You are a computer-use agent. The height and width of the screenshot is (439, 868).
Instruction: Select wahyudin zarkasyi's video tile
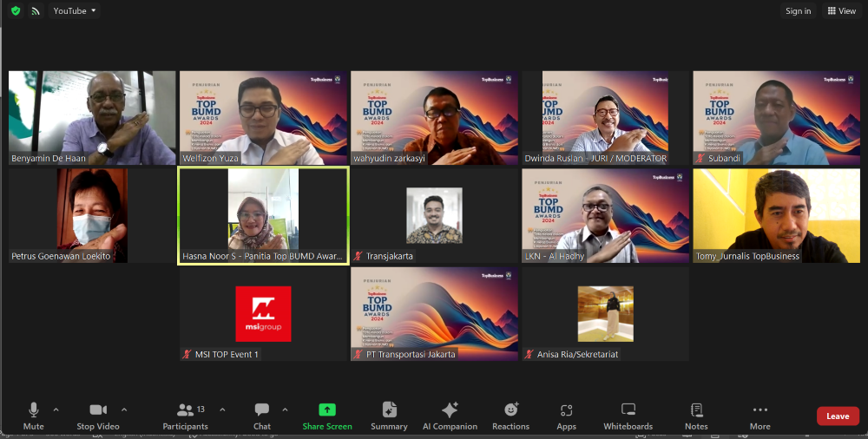[434, 118]
